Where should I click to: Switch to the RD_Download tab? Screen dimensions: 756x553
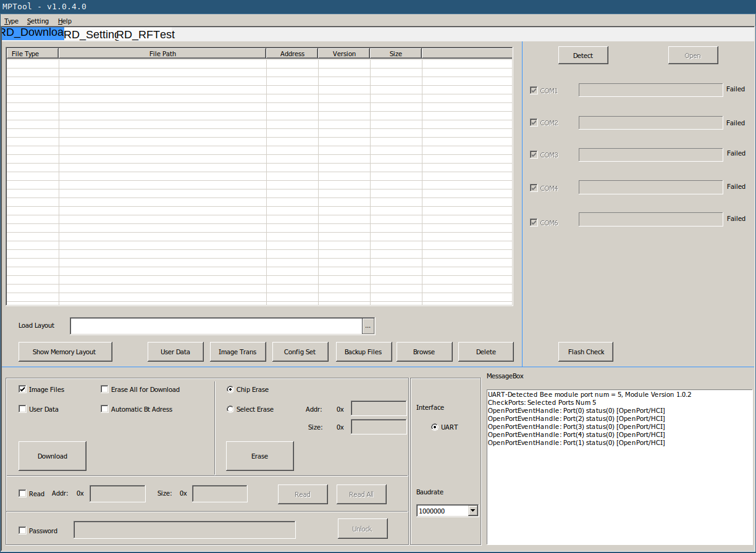point(33,33)
